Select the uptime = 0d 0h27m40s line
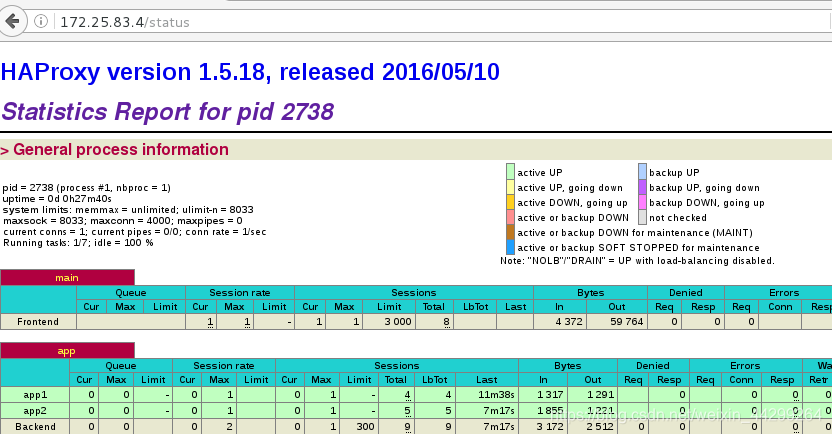Viewport: 832px width, 434px height. (57, 198)
